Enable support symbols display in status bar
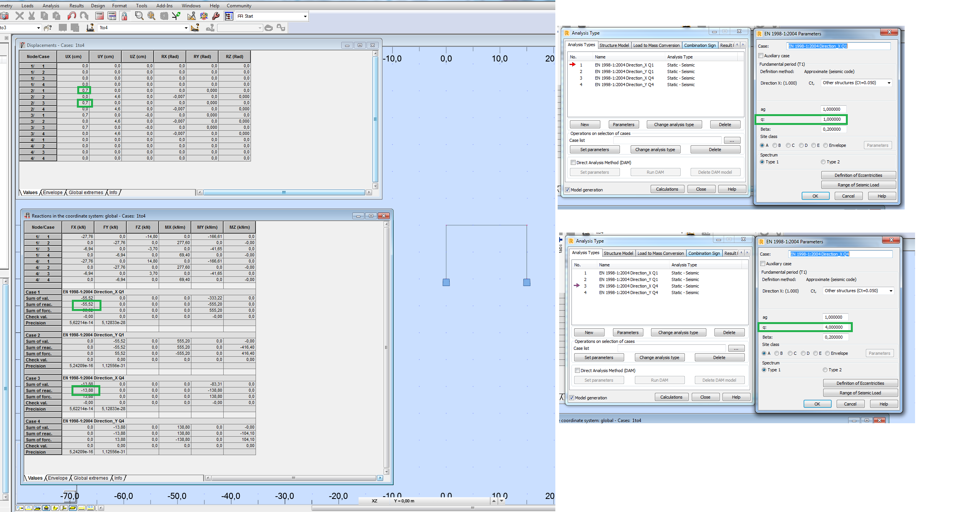Image resolution: width=980 pixels, height=512 pixels. [46, 508]
